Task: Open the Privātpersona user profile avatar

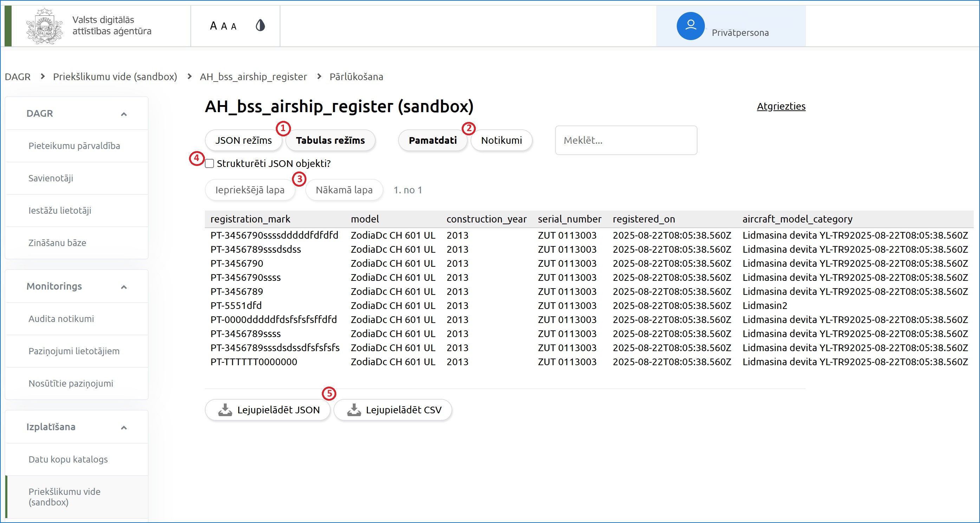Action: (x=690, y=26)
